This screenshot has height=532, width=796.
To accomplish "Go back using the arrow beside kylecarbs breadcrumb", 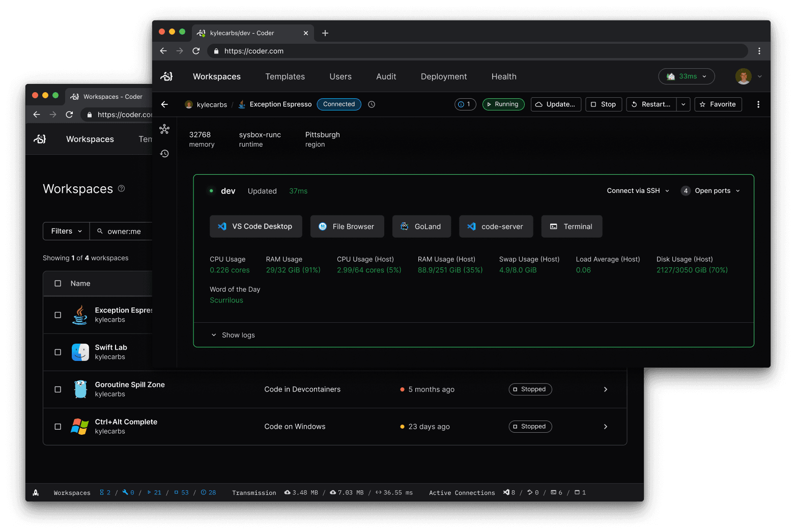I will [164, 104].
